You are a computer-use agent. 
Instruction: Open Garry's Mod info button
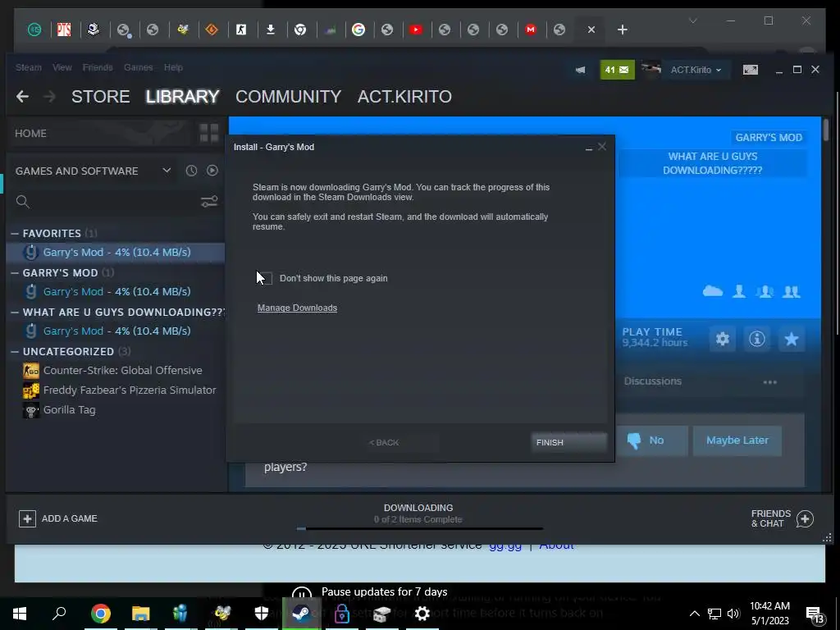pyautogui.click(x=757, y=339)
